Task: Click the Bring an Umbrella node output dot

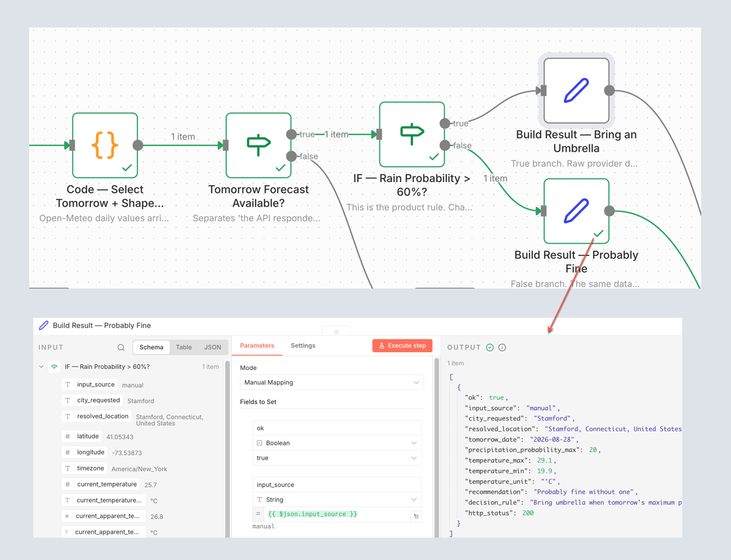Action: click(x=610, y=90)
